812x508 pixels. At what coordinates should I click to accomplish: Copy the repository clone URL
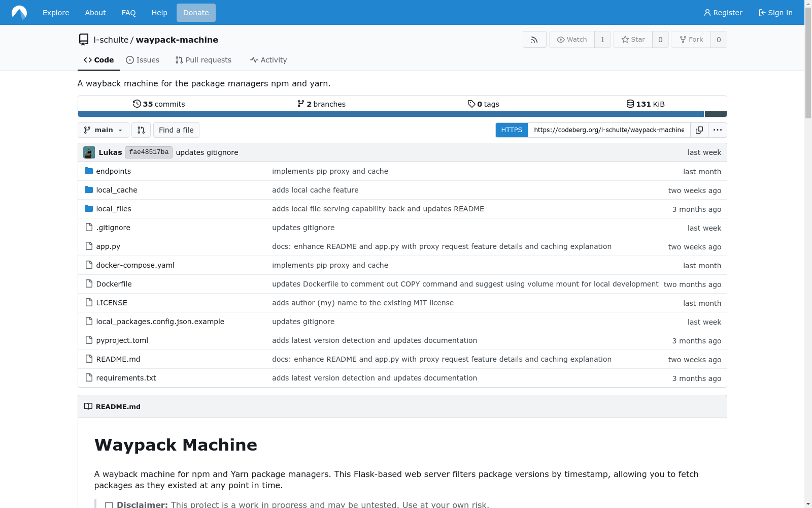(699, 130)
